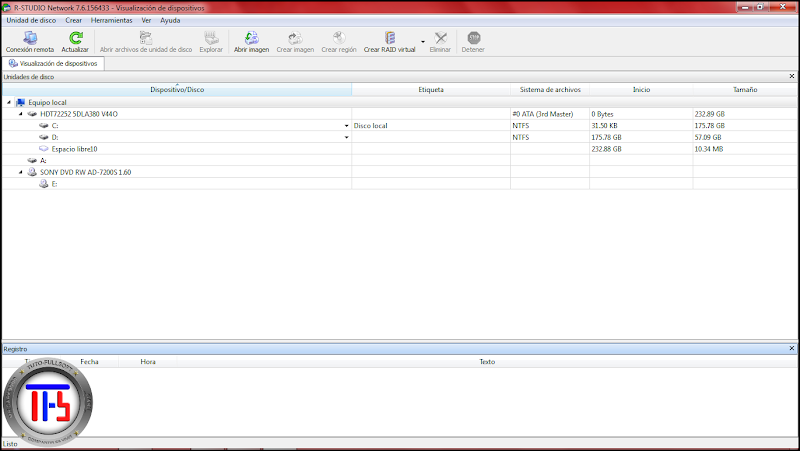The image size is (800, 451).
Task: Open the Abrir imagen tool
Action: point(252,41)
